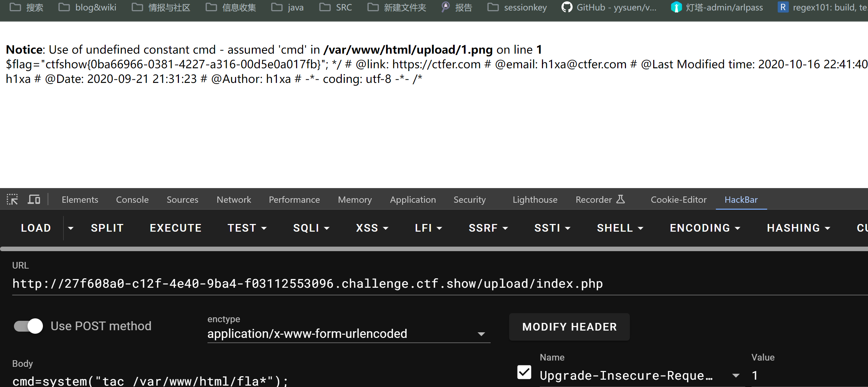Open the 灯塔-admin/arlpass bookmark
This screenshot has height=387, width=868.
[x=717, y=7]
